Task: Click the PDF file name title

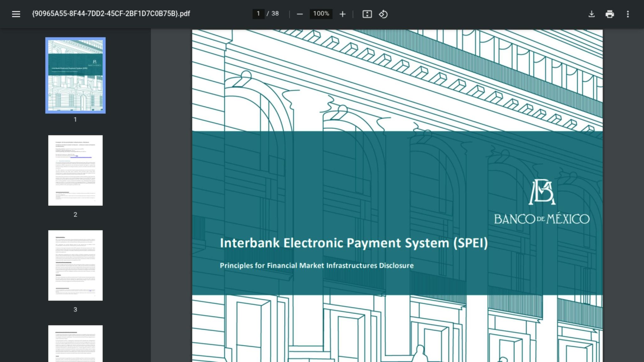Action: click(111, 14)
